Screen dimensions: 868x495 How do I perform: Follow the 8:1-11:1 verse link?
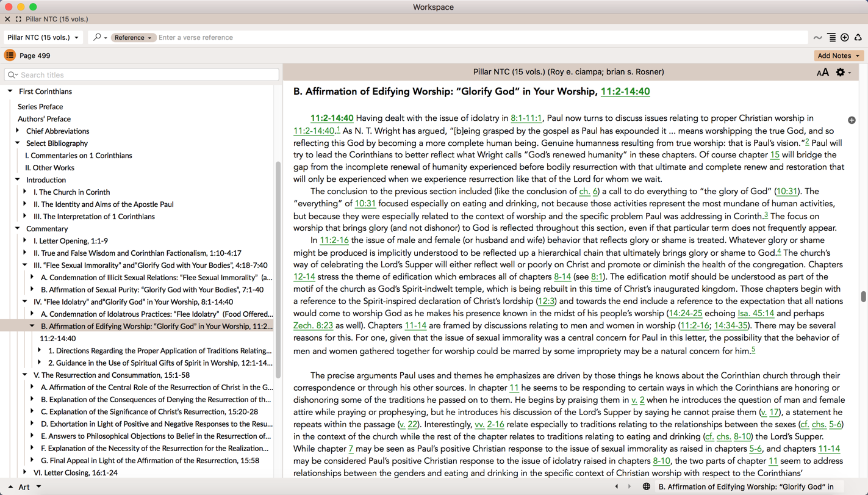pos(526,118)
